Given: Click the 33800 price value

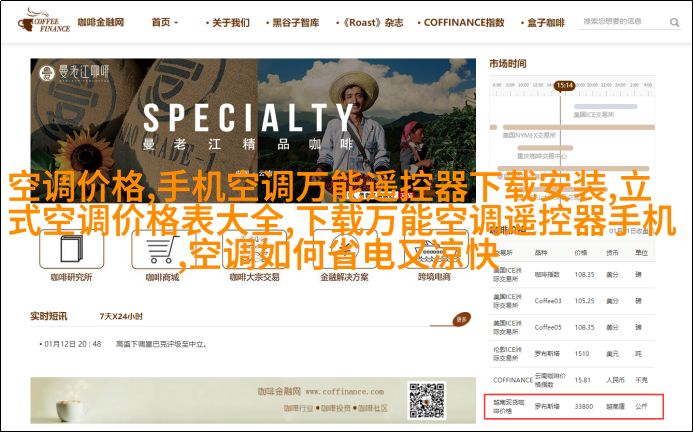Looking at the screenshot, I should (584, 406).
